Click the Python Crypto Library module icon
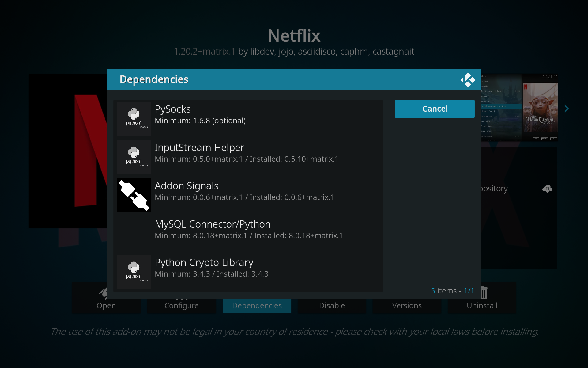This screenshot has width=588, height=368. [x=134, y=272]
